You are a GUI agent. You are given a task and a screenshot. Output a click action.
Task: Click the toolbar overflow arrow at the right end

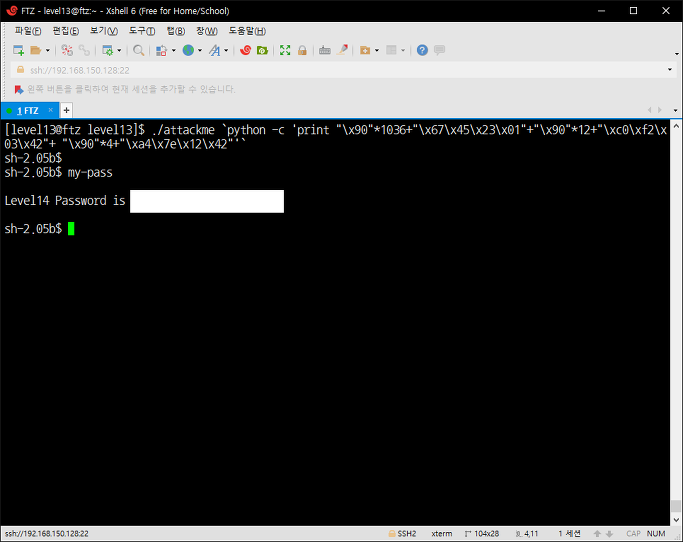[676, 54]
